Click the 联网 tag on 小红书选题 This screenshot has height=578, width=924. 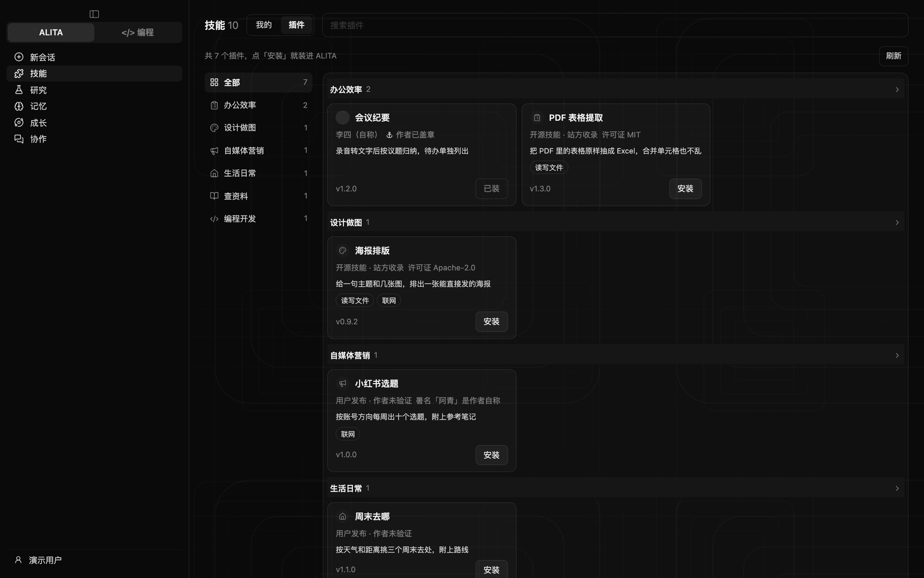pos(347,434)
